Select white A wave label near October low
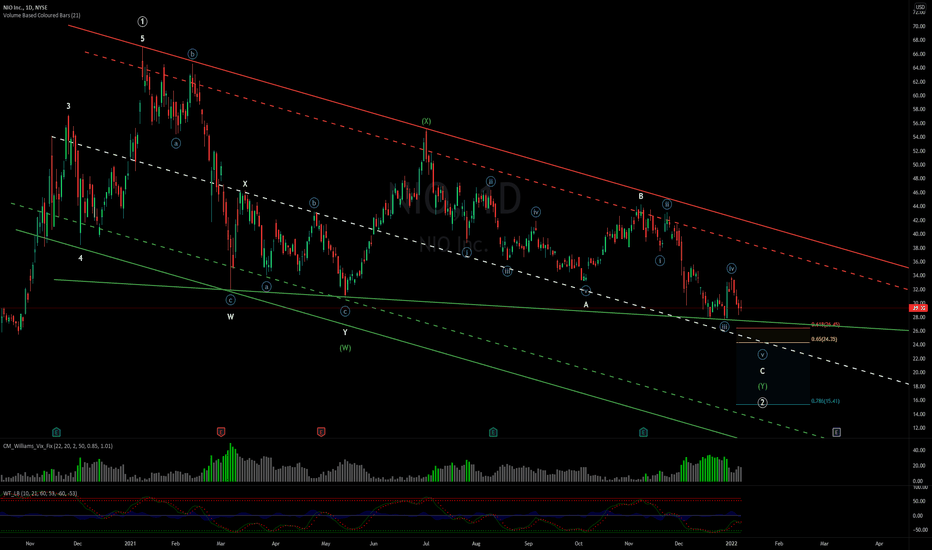This screenshot has height=550, width=932. pos(586,304)
